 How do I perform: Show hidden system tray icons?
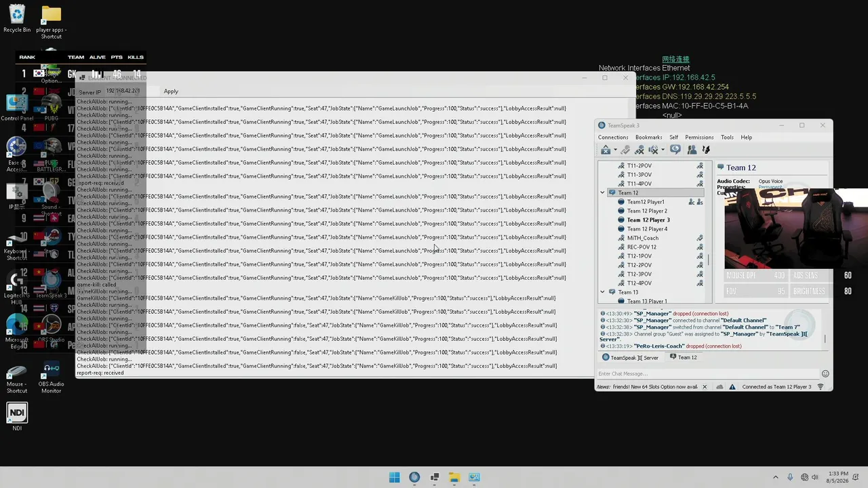coord(776,477)
